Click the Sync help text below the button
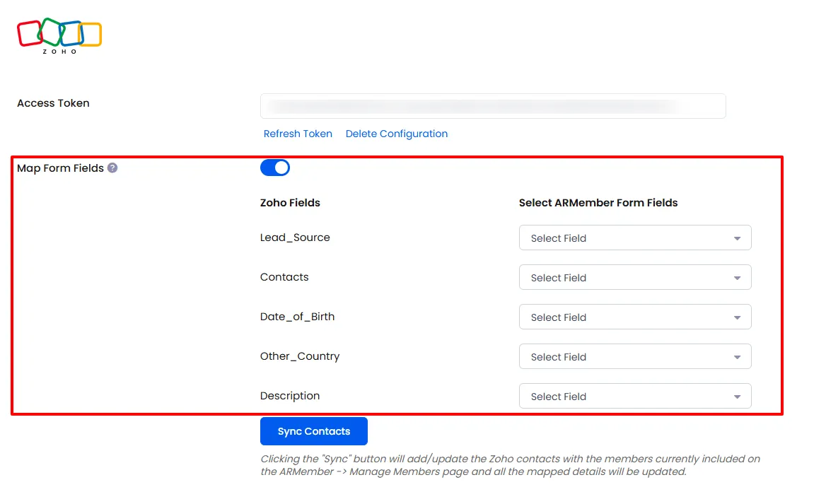The image size is (826, 504). coord(509,465)
